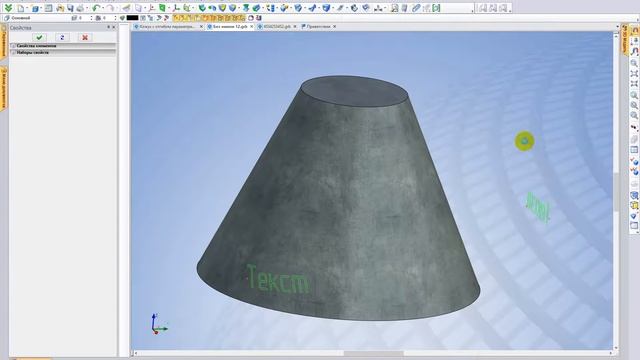This screenshot has height=360, width=640.
Task: Open the dropdown arrow beside the new document icon
Action: click(26, 8)
